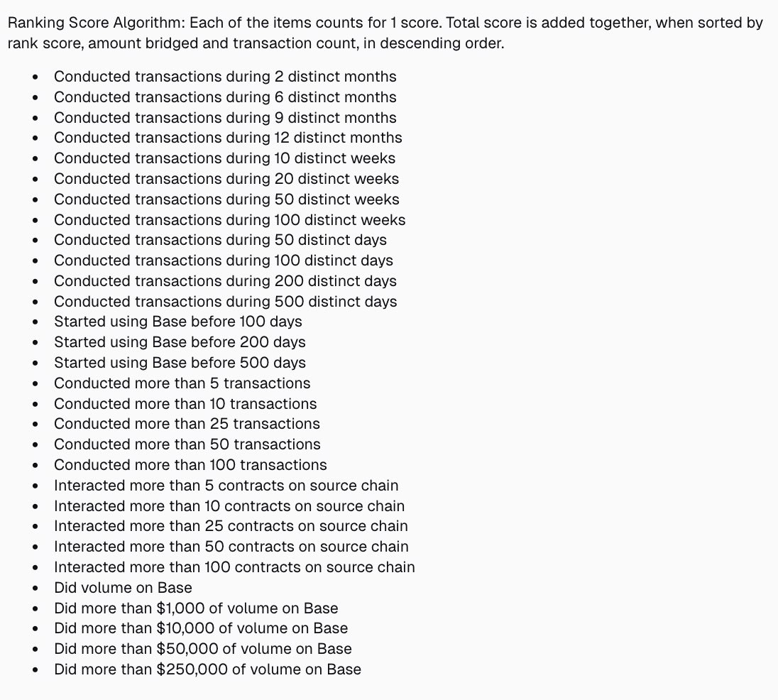This screenshot has width=778, height=700.
Task: Click "Conducted transactions during 12 distinct months"
Action: (228, 138)
